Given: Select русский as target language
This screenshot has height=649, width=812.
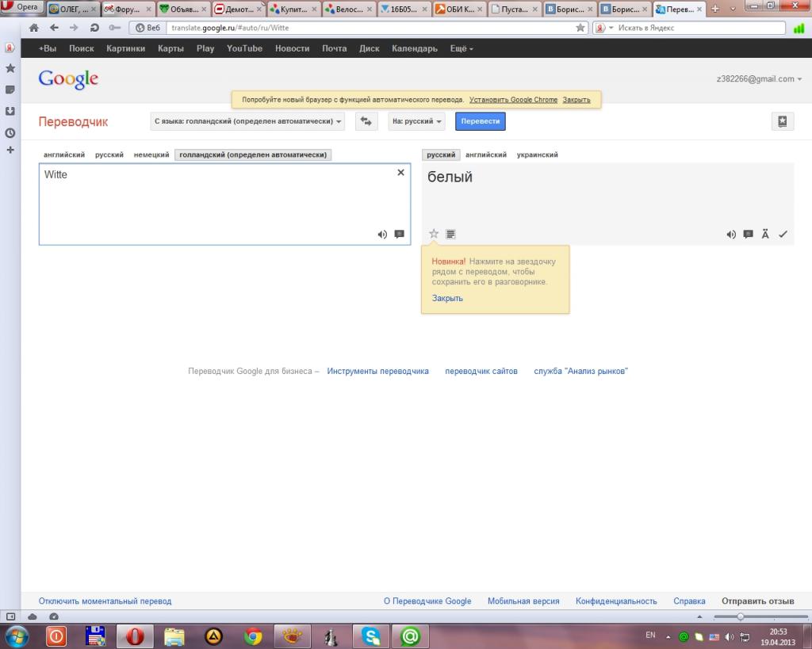Looking at the screenshot, I should point(441,155).
